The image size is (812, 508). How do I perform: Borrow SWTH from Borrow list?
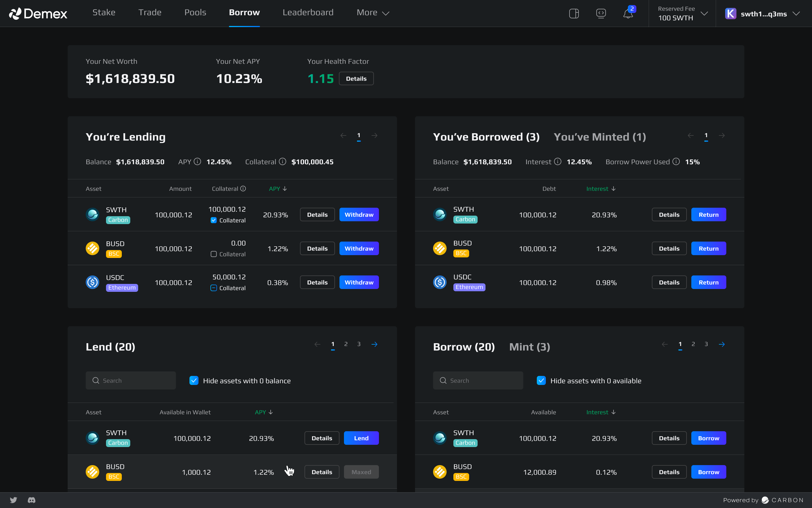[708, 438]
